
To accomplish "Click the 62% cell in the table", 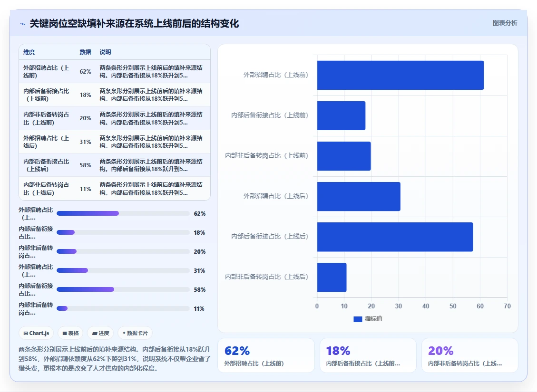I will click(x=85, y=71).
